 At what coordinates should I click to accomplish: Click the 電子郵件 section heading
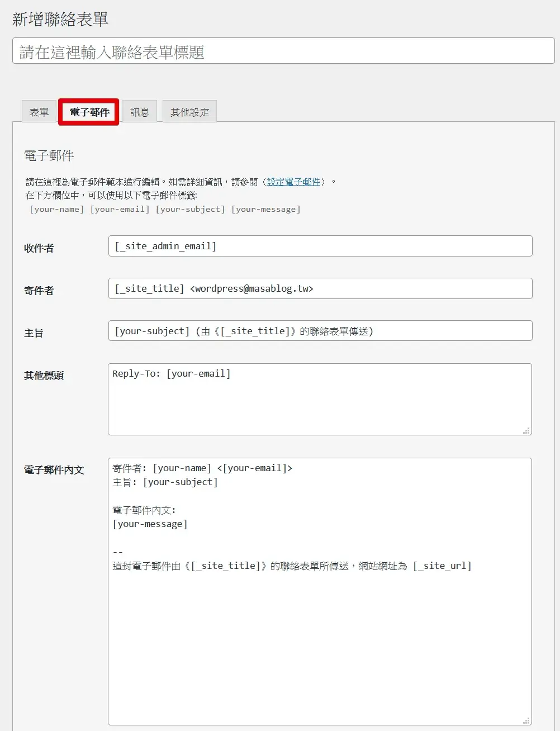click(49, 155)
